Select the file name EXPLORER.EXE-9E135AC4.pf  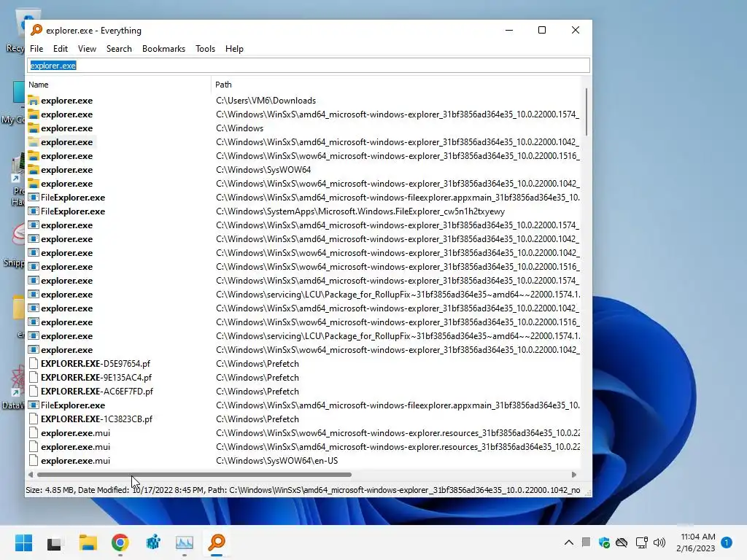pos(96,377)
